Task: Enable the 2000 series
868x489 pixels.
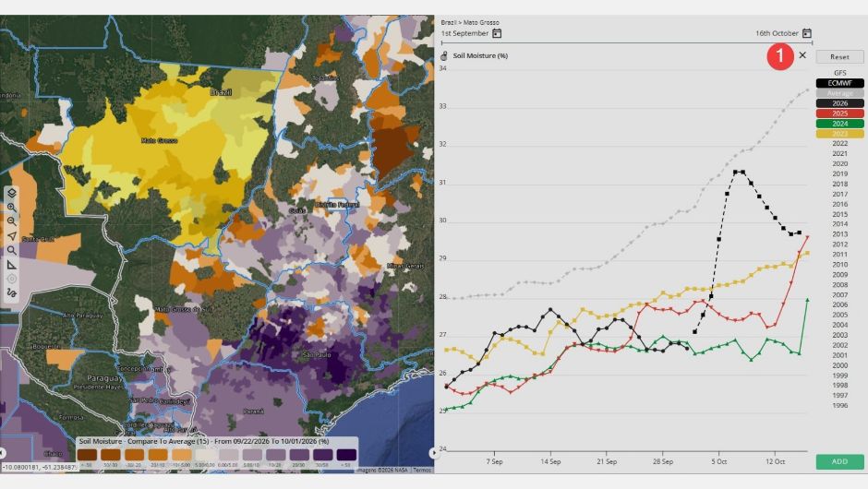Action: (x=839, y=365)
